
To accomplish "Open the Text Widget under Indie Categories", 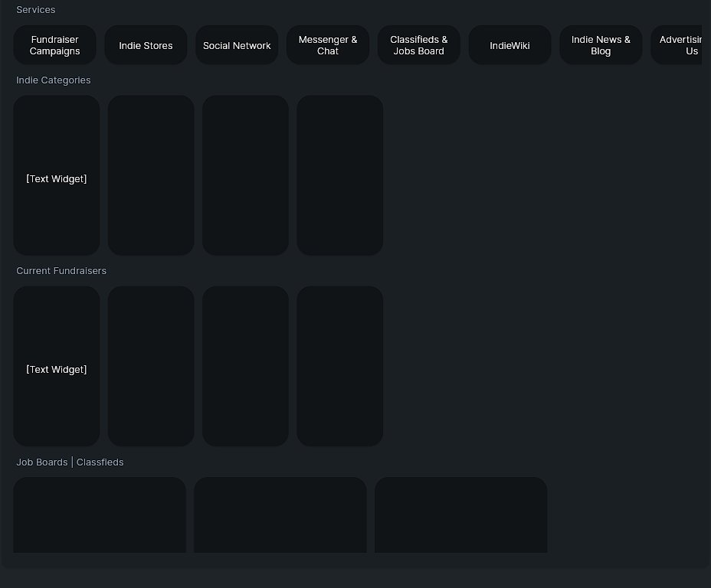I will (56, 175).
